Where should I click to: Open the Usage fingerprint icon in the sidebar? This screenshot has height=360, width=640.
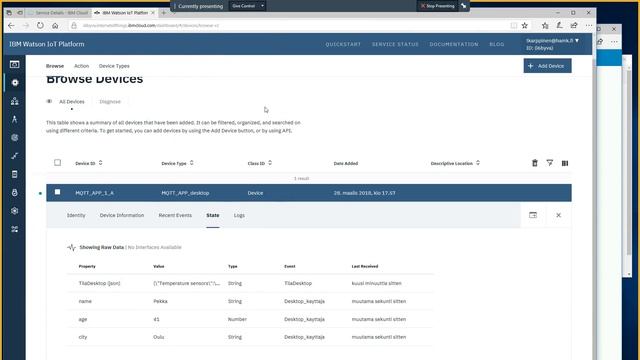click(x=14, y=138)
